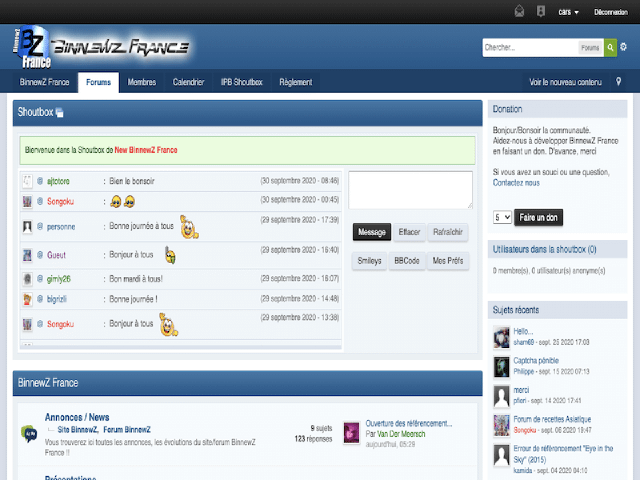Open recent topic Forum de recettes Asiatique
The height and width of the screenshot is (480, 640).
(x=552, y=419)
